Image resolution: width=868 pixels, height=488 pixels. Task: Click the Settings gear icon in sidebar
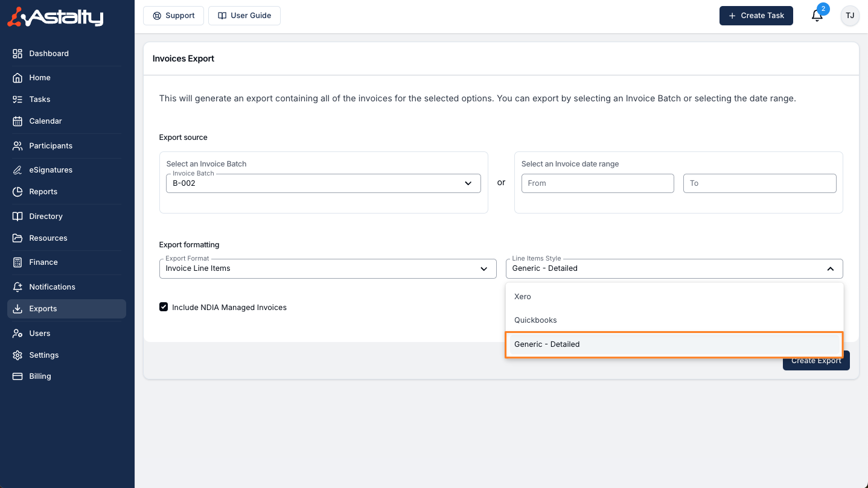(x=18, y=355)
